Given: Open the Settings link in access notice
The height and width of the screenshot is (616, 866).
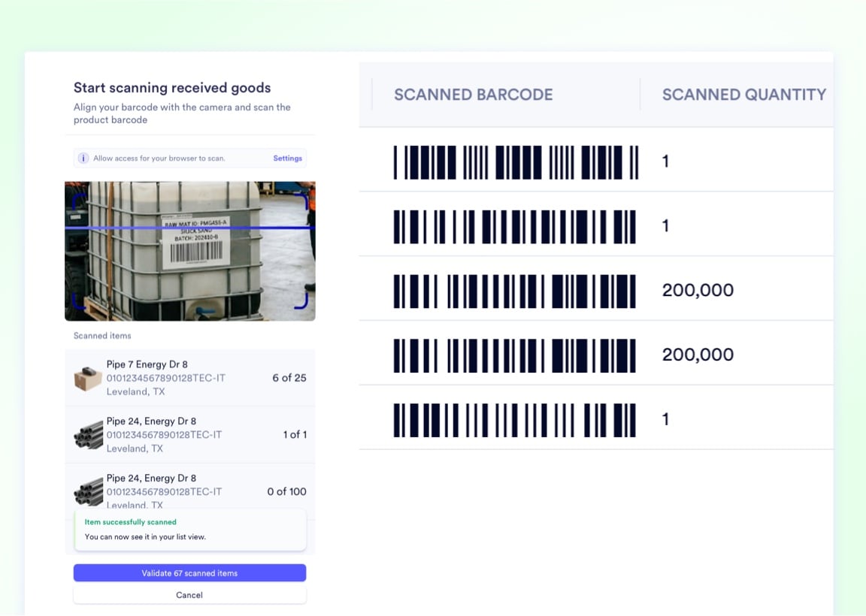Looking at the screenshot, I should tap(288, 159).
